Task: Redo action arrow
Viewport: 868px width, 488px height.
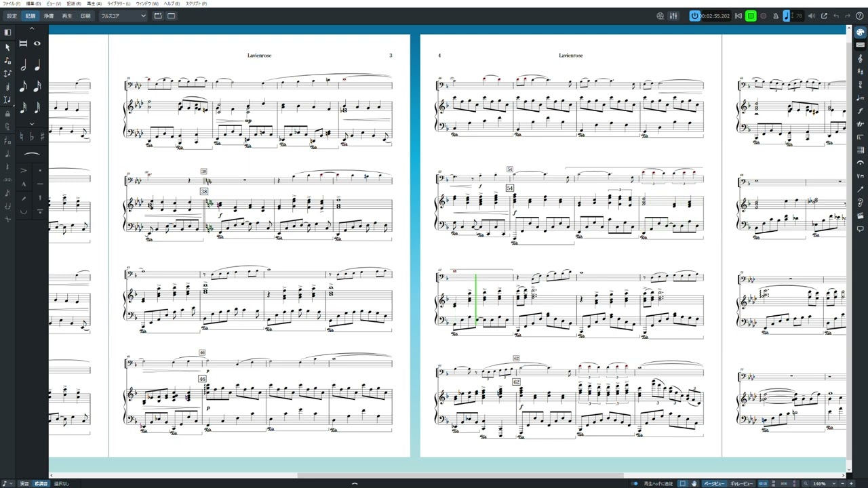Action: click(x=846, y=16)
